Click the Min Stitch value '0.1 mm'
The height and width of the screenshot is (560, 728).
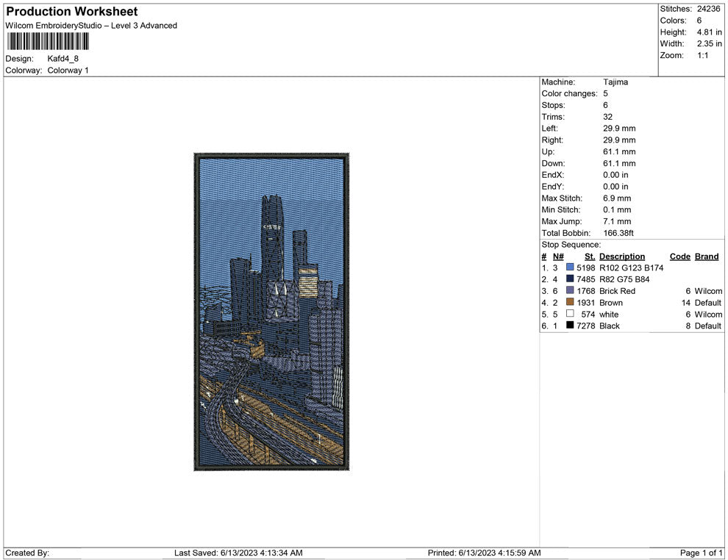point(617,209)
